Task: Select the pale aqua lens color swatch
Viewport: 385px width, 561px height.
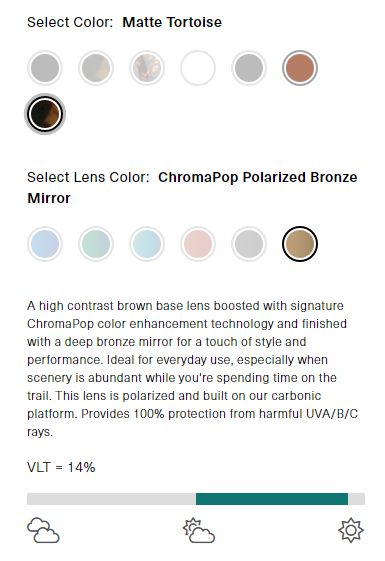Action: click(147, 244)
